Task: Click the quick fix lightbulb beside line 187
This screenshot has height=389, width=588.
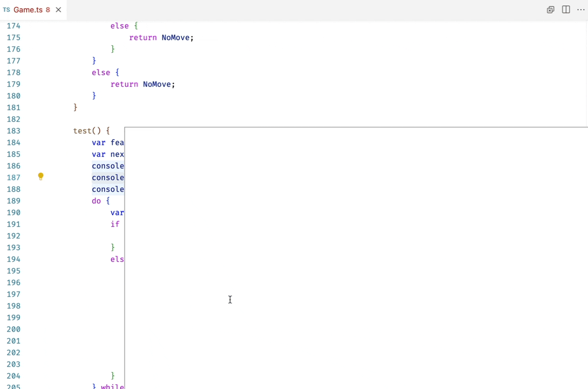Action: coord(41,177)
